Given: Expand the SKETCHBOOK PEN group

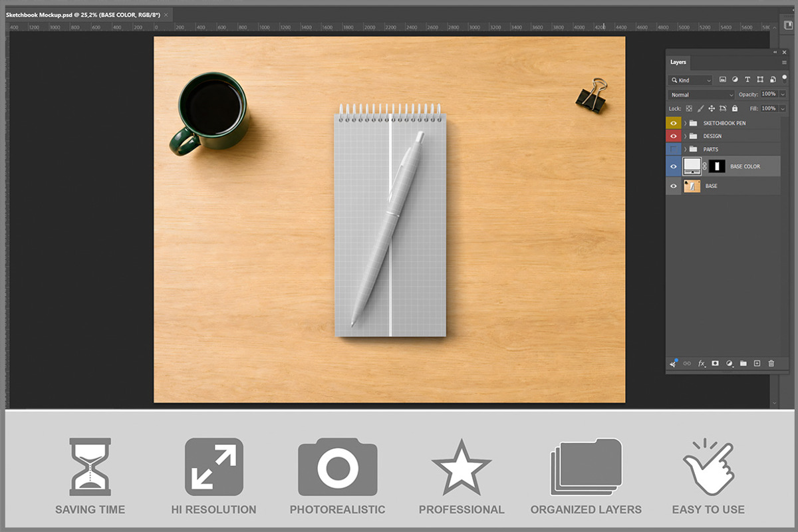Looking at the screenshot, I should coord(686,123).
